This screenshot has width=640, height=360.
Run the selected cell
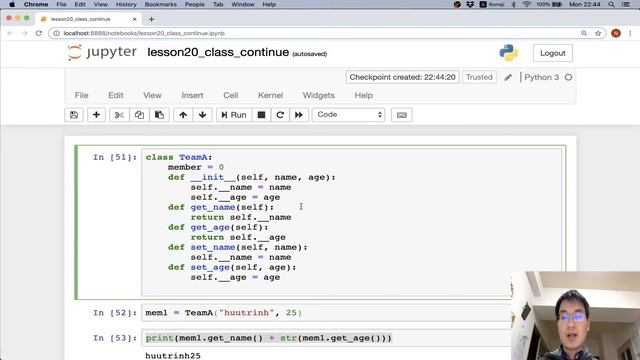pos(234,115)
